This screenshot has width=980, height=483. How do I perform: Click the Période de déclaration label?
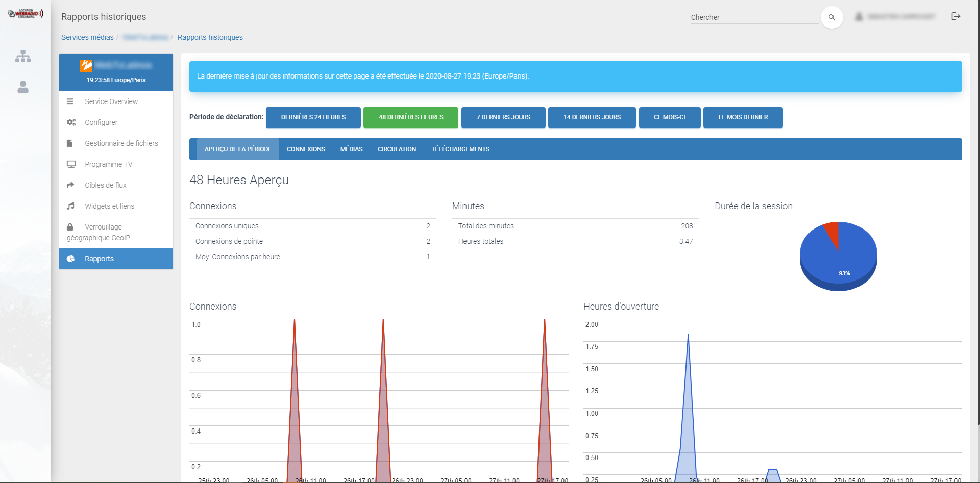click(x=226, y=117)
